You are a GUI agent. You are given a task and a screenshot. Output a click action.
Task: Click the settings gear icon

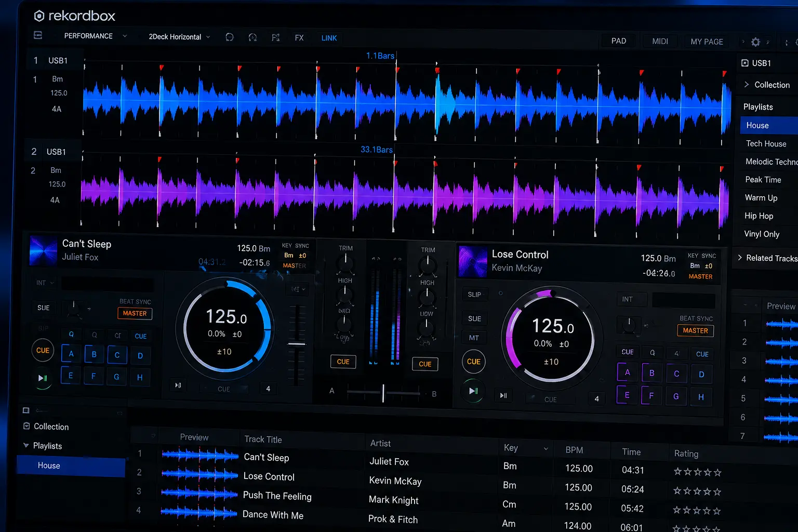click(x=755, y=42)
